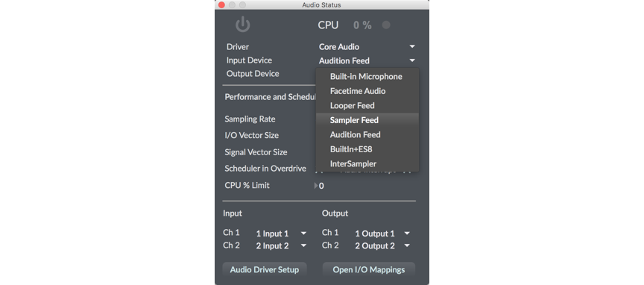This screenshot has width=644, height=285.
Task: Close the Audio Status window
Action: pyautogui.click(x=221, y=5)
